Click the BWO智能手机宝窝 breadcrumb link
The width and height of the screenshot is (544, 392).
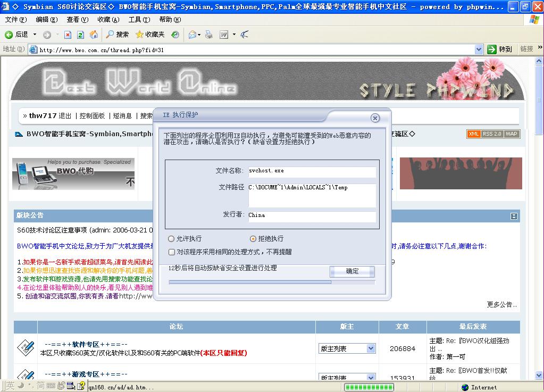point(89,134)
